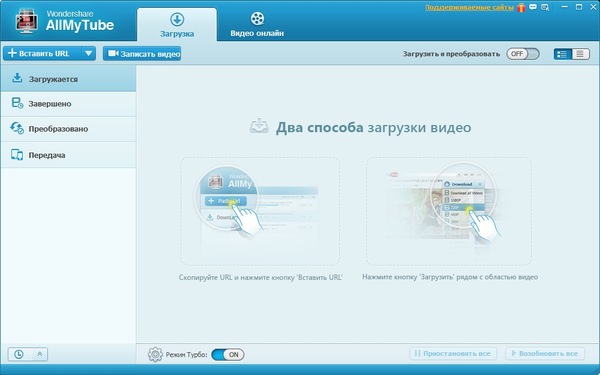Click the gift box icon in title bar

click(x=521, y=8)
